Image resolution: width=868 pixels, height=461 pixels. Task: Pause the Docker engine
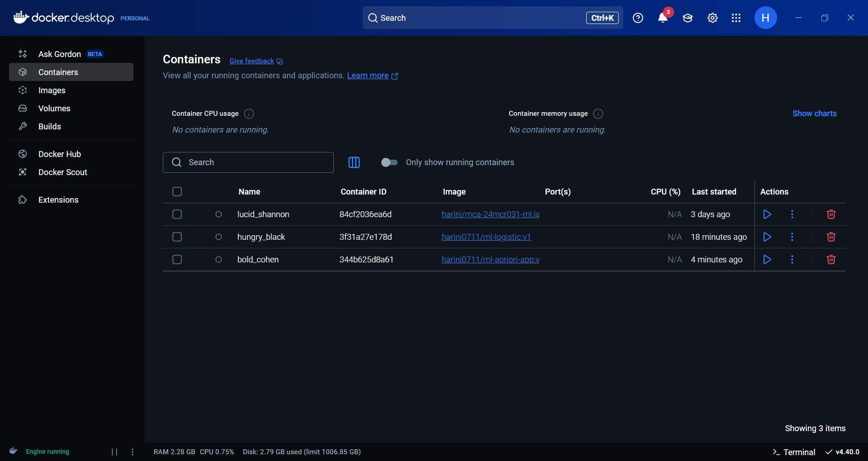pyautogui.click(x=114, y=452)
